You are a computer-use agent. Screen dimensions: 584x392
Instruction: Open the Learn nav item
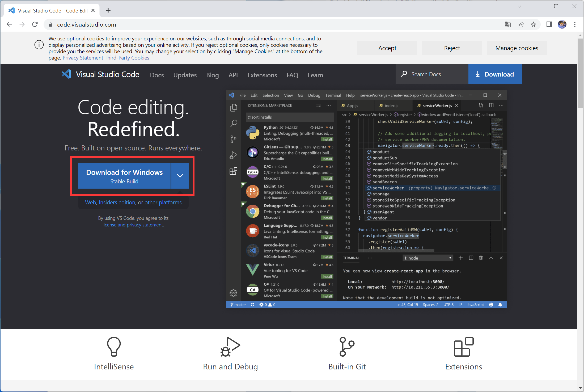315,75
